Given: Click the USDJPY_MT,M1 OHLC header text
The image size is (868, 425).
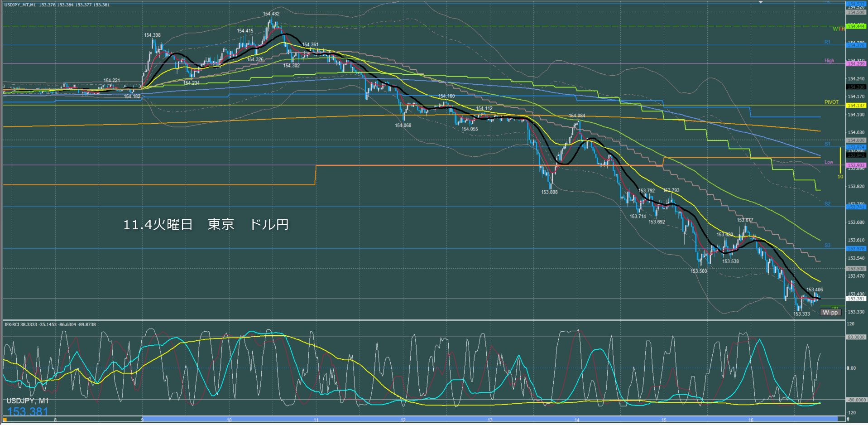Looking at the screenshot, I should point(57,5).
